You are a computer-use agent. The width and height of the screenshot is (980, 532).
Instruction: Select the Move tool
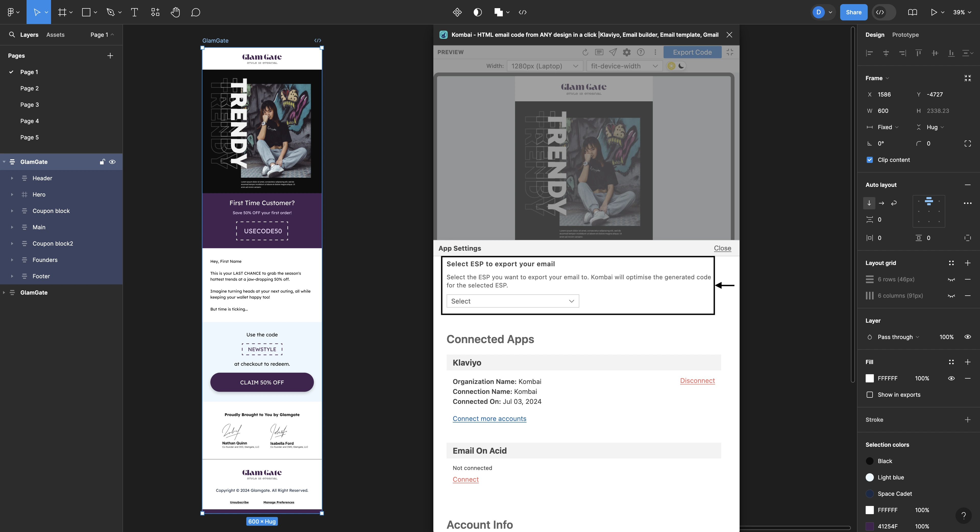click(36, 12)
